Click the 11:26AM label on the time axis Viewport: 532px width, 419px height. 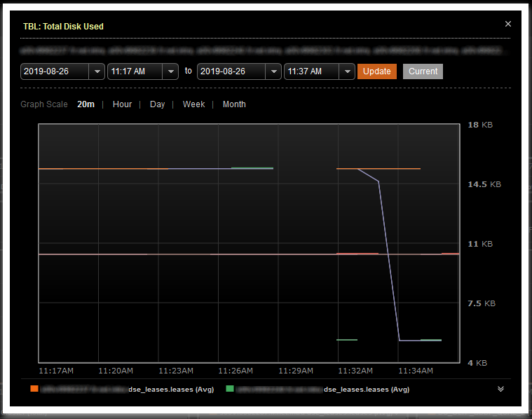[235, 370]
